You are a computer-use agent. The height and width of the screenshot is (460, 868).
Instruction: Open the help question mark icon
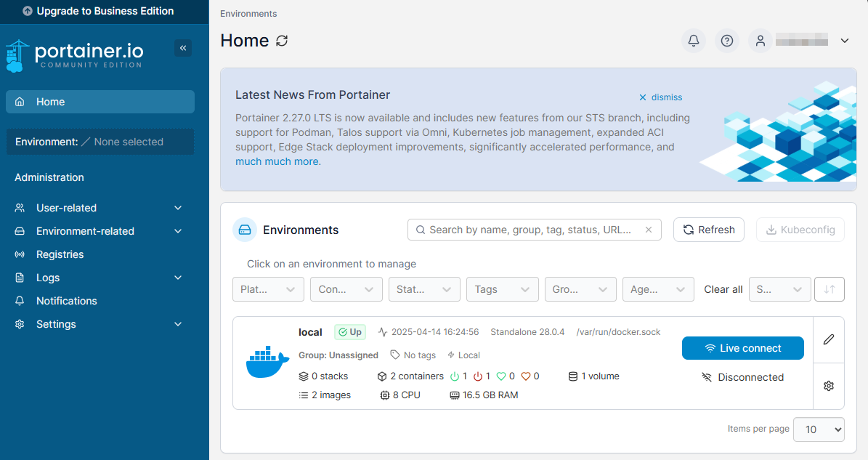(727, 41)
